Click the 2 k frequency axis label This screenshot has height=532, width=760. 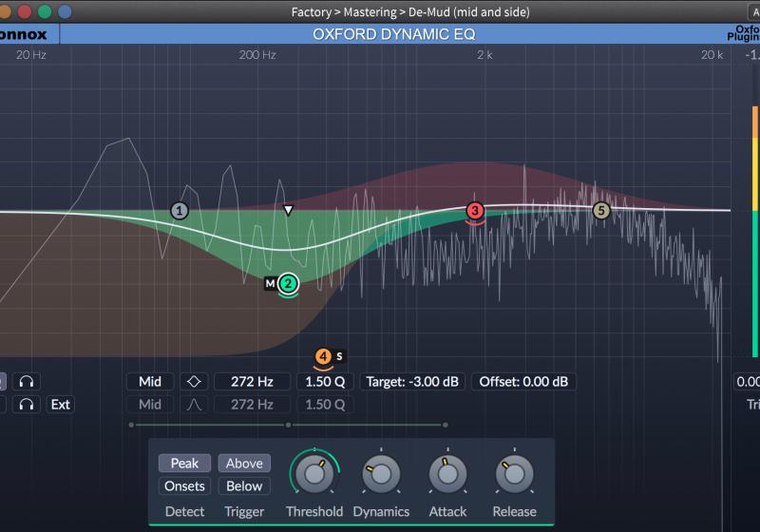[x=484, y=55]
